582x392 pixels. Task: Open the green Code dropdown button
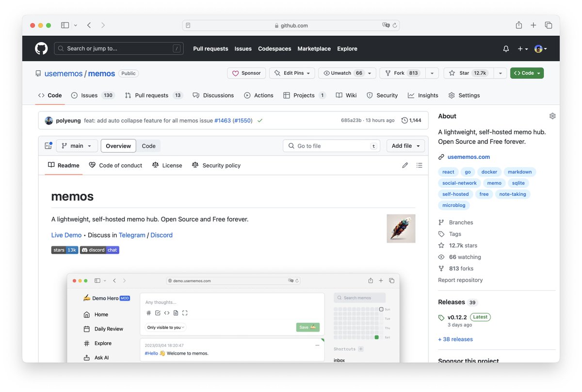(527, 73)
